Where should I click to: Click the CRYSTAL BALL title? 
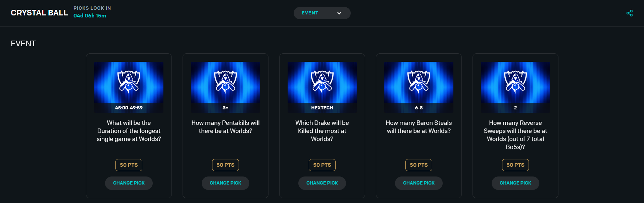coord(39,13)
